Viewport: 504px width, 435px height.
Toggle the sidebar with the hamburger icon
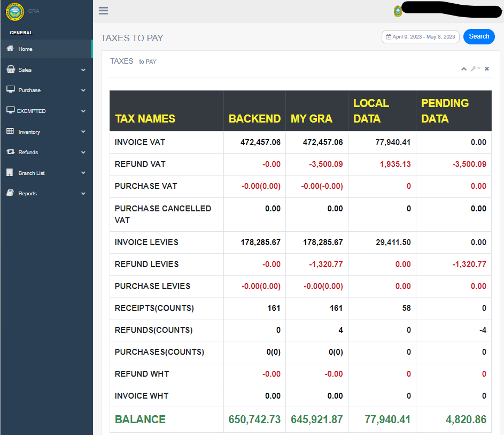coord(103,10)
